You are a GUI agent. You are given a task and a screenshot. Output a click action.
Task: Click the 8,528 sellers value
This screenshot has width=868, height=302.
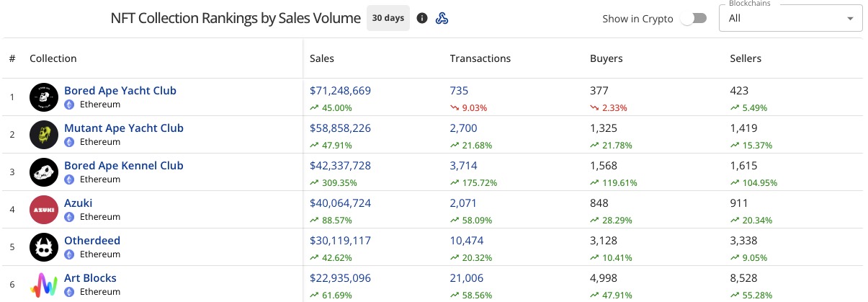click(743, 278)
